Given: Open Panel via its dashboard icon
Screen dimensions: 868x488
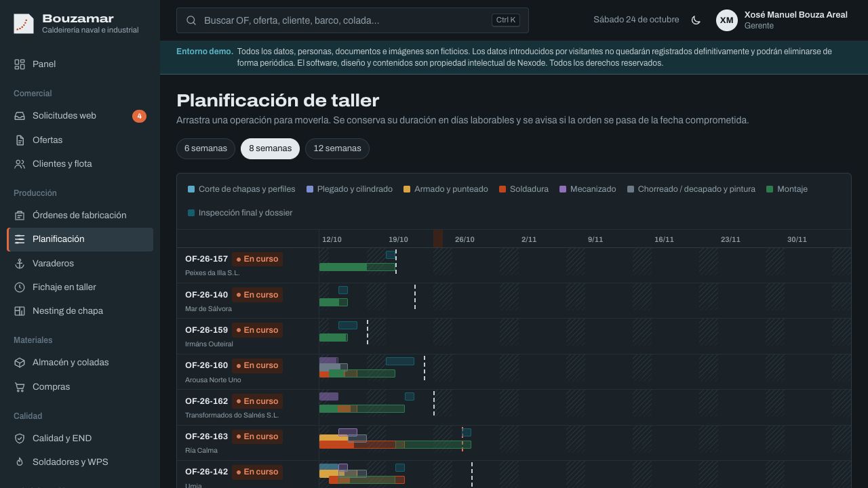Looking at the screenshot, I should pos(20,64).
